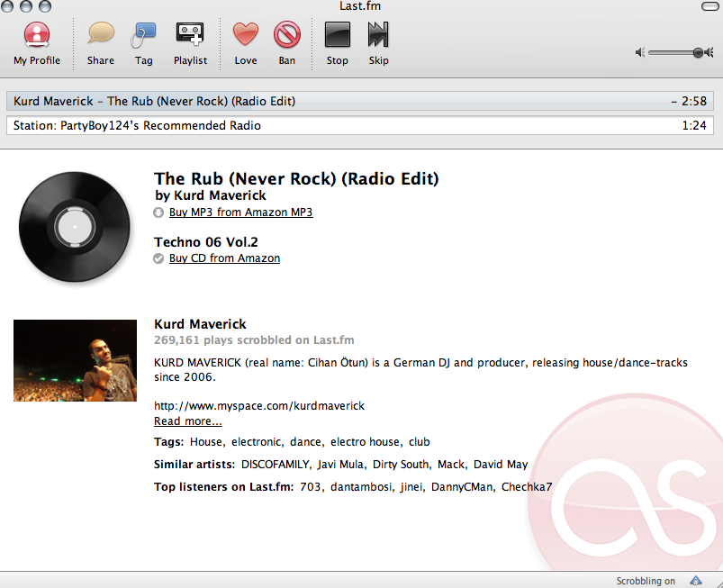Click the station elapsed time 1:24
723x588 pixels.
click(694, 125)
